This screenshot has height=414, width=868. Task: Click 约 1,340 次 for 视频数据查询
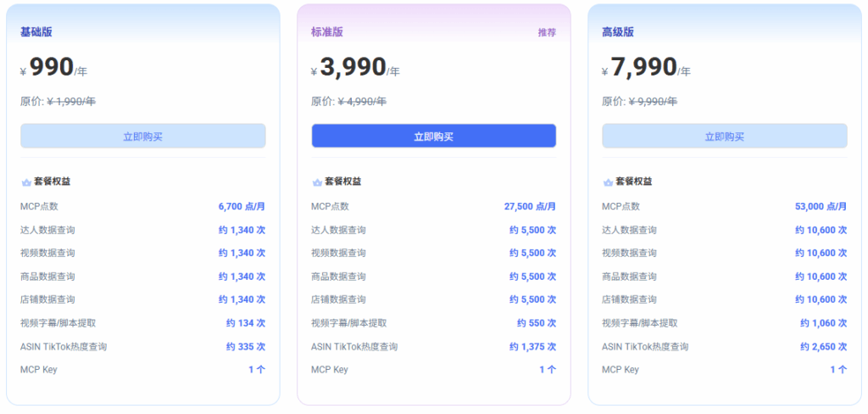[x=242, y=254]
